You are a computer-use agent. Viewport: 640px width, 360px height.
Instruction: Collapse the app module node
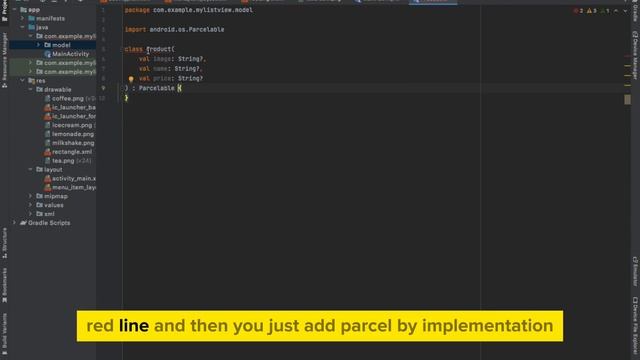point(15,9)
